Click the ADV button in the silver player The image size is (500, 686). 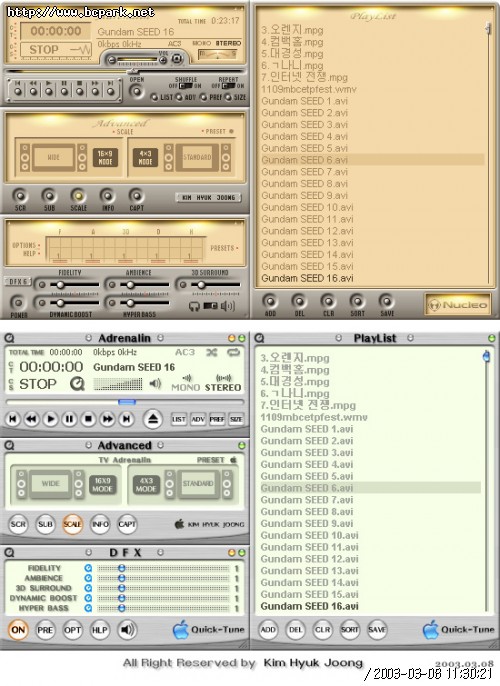click(198, 419)
